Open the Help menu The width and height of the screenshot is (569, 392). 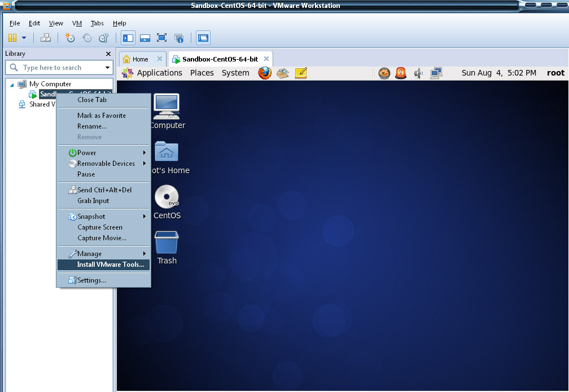point(120,23)
